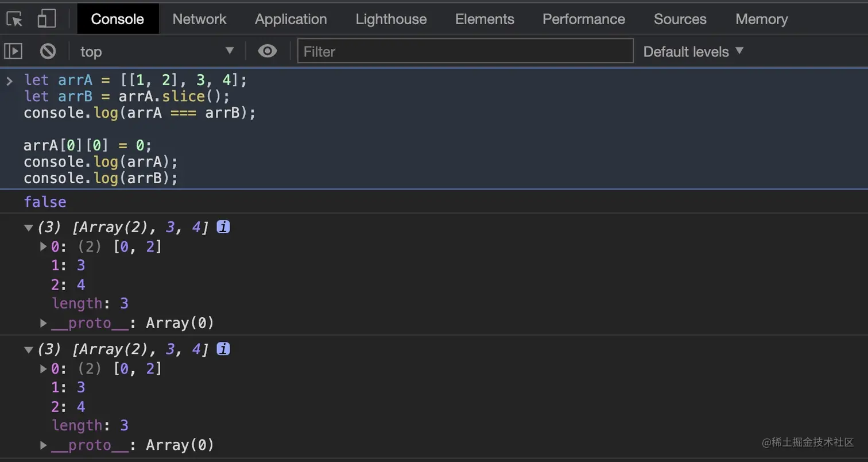Activate the inspect element picker icon
Viewport: 868px width, 462px height.
[x=15, y=19]
